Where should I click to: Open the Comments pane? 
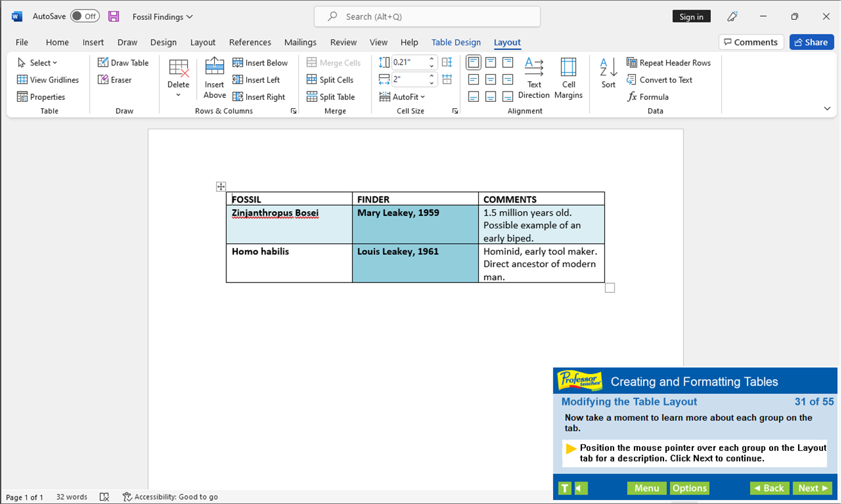[751, 42]
